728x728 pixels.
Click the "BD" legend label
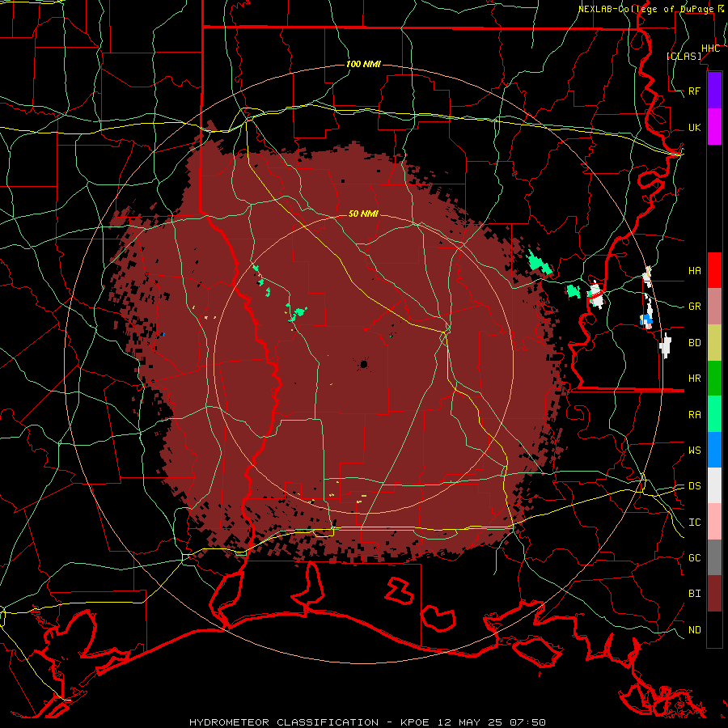click(x=694, y=343)
